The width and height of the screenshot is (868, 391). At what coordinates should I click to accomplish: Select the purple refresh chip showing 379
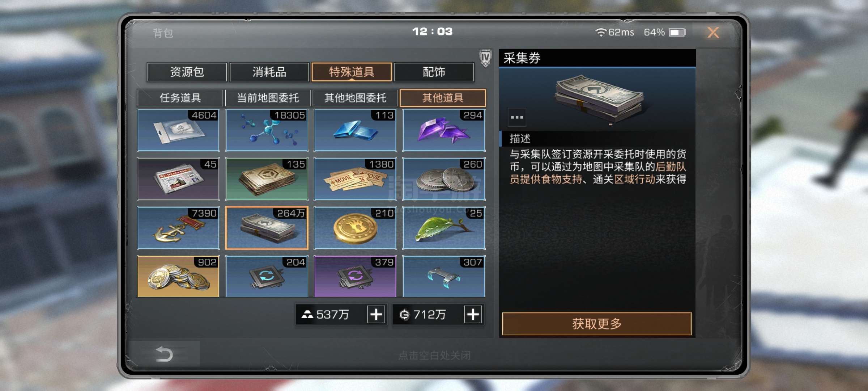pos(355,277)
